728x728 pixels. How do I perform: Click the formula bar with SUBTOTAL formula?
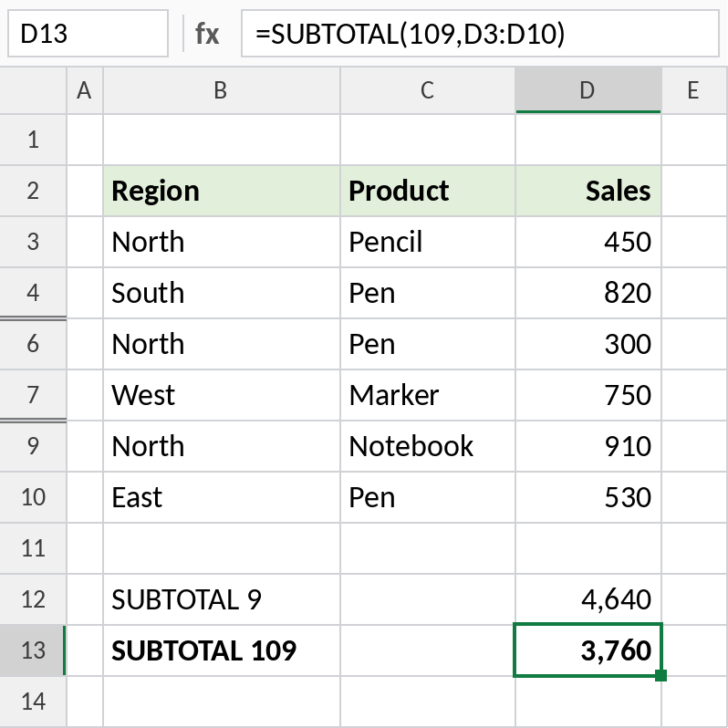click(480, 34)
